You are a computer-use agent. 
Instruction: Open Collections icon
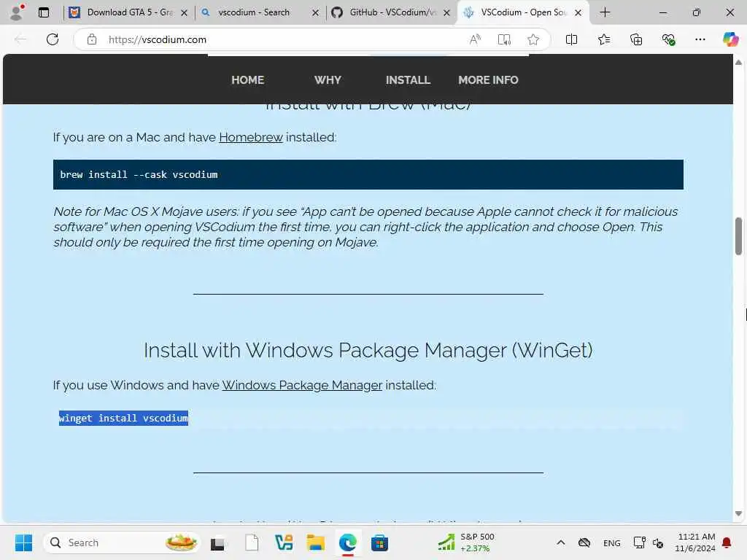tap(636, 39)
